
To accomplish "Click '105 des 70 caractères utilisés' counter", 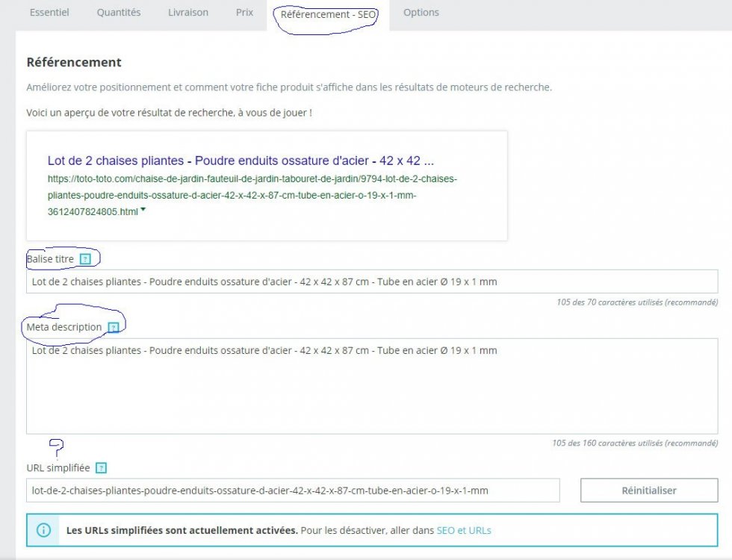I will 637,302.
